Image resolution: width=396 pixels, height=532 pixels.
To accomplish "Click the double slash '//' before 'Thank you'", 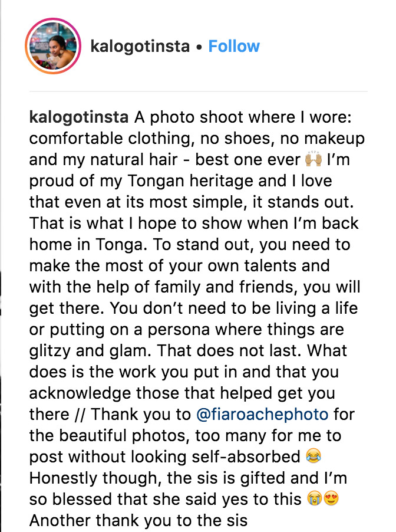I will 80,415.
